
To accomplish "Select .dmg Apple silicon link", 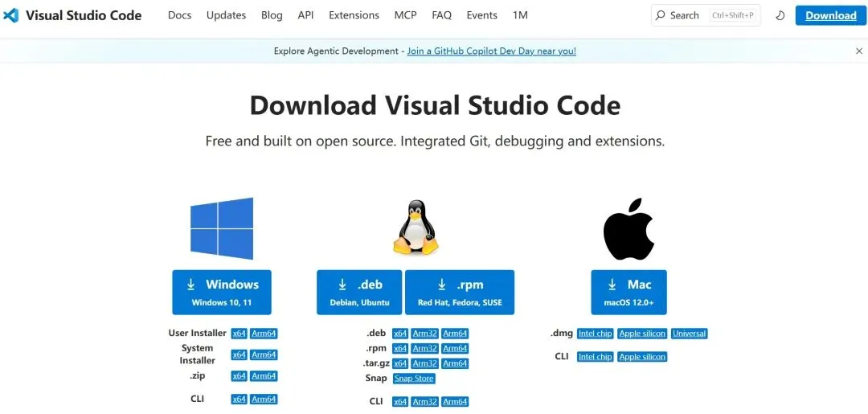I will tap(642, 333).
